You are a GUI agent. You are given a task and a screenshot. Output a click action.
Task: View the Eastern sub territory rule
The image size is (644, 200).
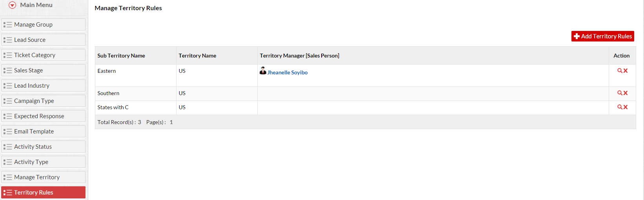point(620,71)
